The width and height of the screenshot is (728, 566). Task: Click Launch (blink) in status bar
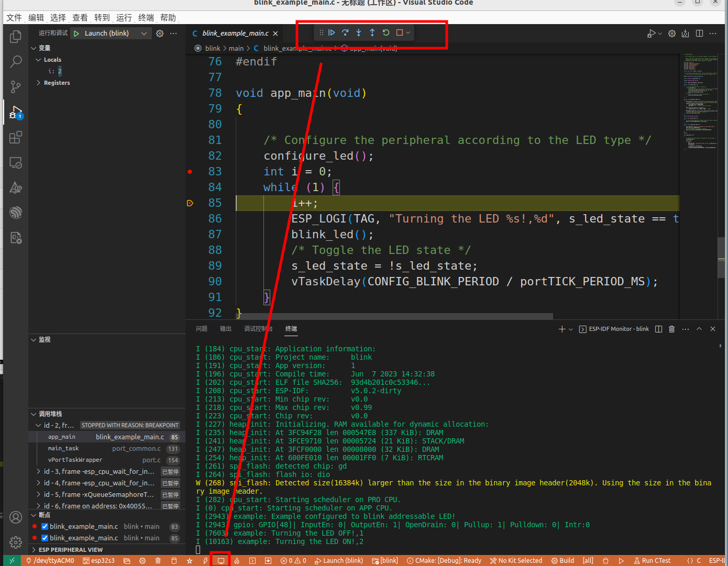tap(339, 560)
